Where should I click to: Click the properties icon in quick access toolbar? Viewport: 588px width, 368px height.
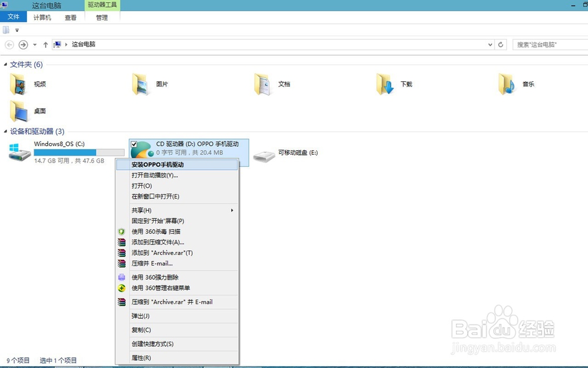(x=6, y=30)
